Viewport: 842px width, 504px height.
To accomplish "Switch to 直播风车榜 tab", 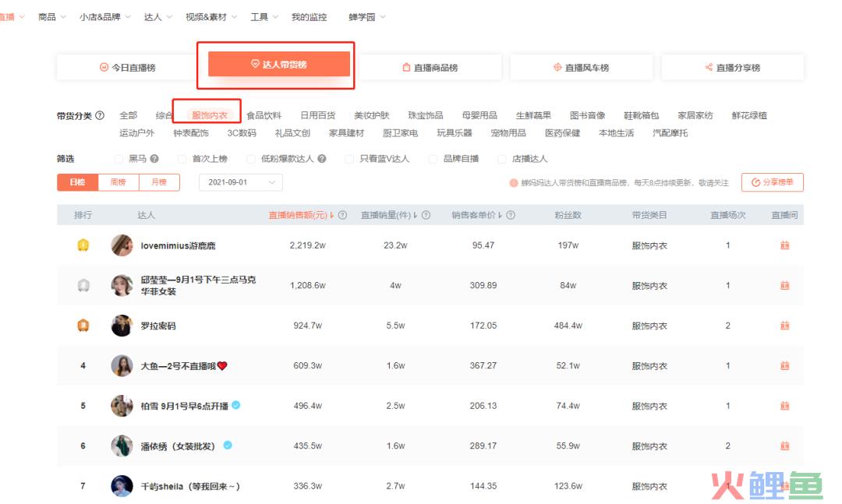I will pyautogui.click(x=581, y=68).
